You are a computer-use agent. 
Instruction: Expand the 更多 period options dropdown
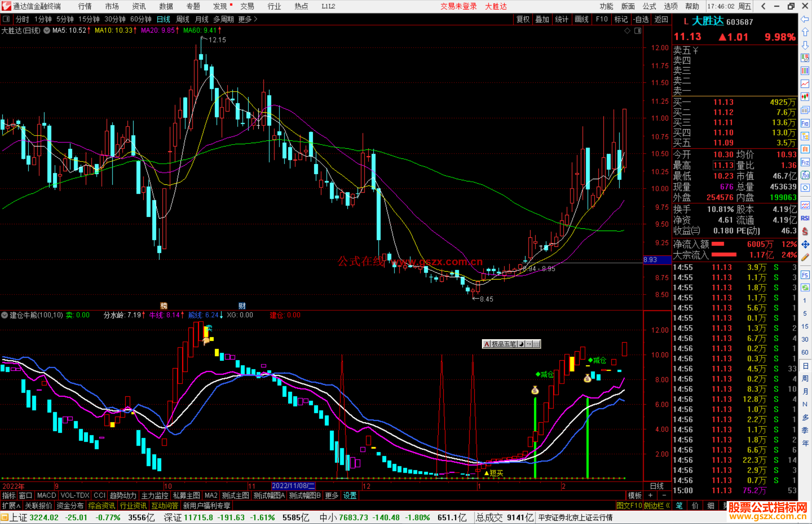[248, 19]
